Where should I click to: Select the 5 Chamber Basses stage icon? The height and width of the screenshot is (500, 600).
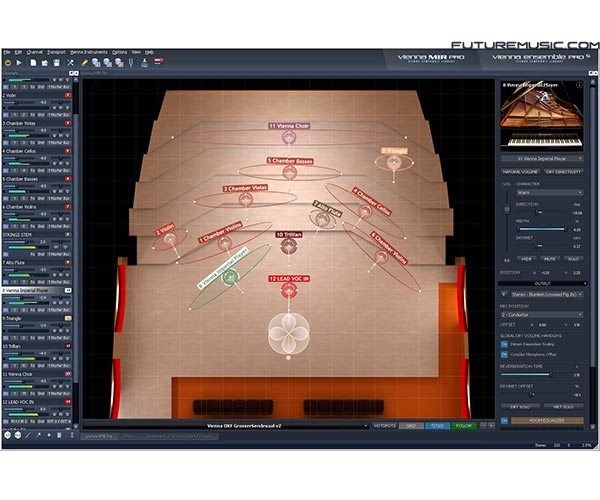click(290, 173)
